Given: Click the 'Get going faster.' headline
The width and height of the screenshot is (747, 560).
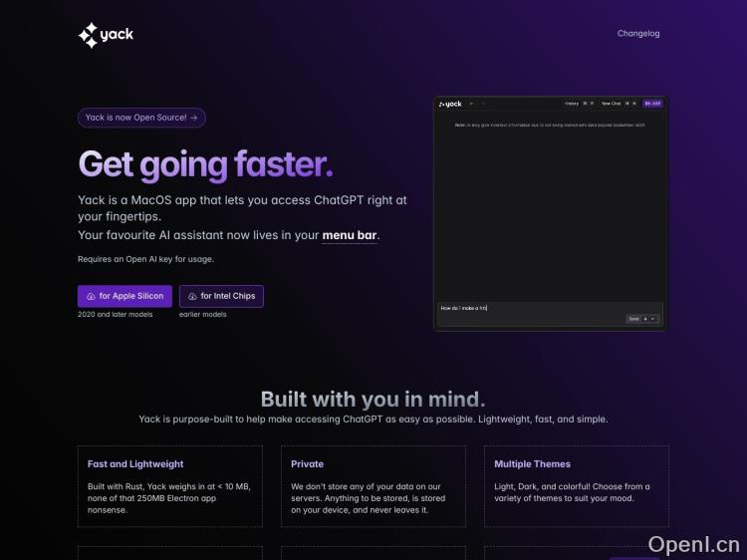Looking at the screenshot, I should point(205,163).
